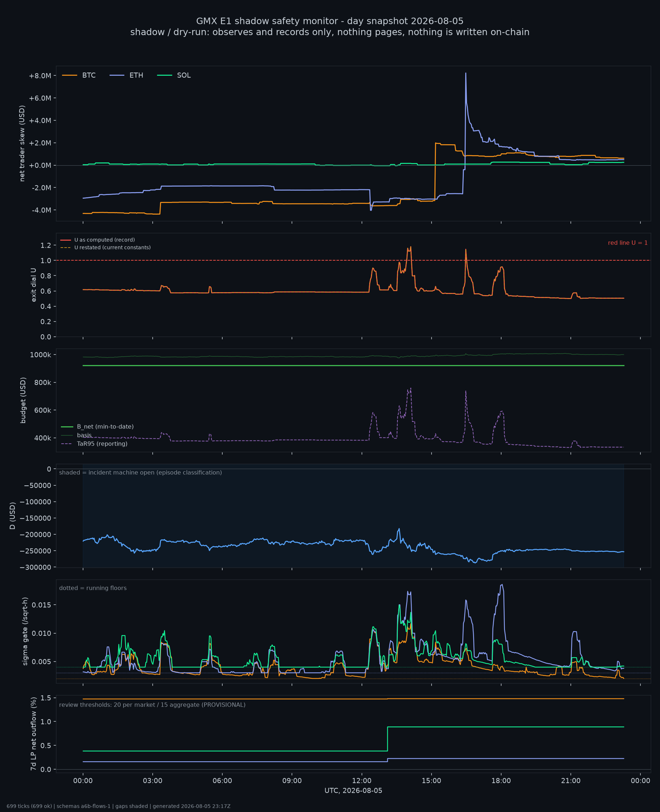Click the 400k budget tick label
This screenshot has height=812, width=660.
42,438
